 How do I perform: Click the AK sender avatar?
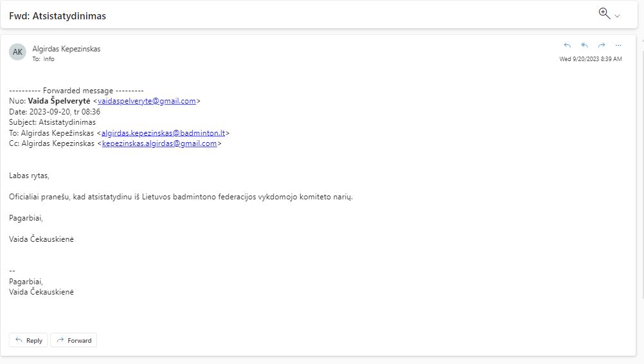point(17,52)
